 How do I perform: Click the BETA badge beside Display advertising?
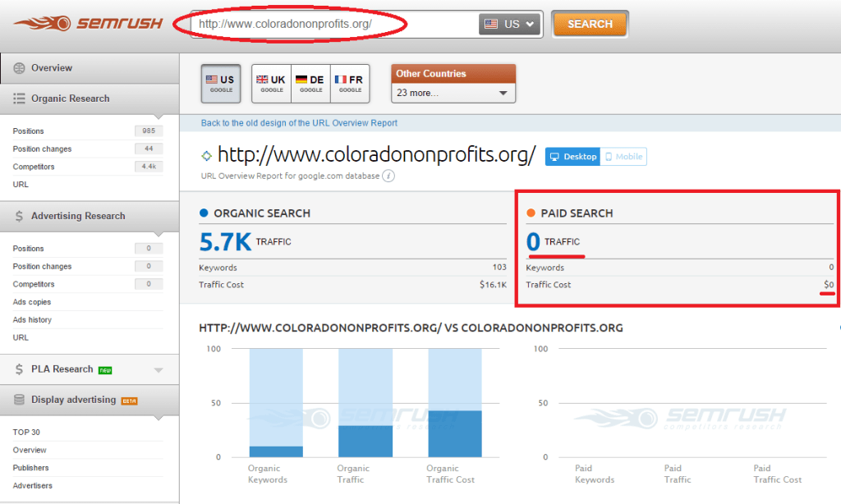pyautogui.click(x=129, y=401)
